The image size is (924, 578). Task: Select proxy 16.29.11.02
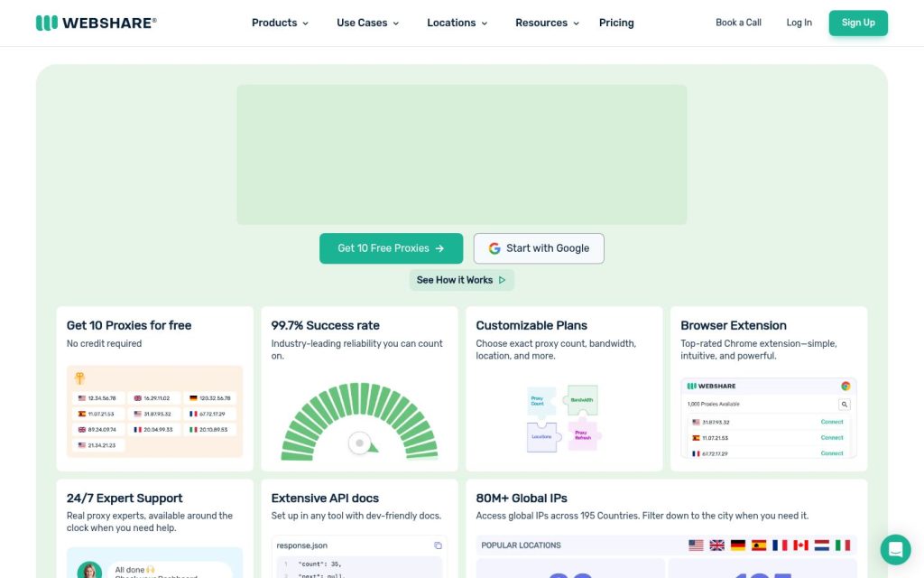153,398
